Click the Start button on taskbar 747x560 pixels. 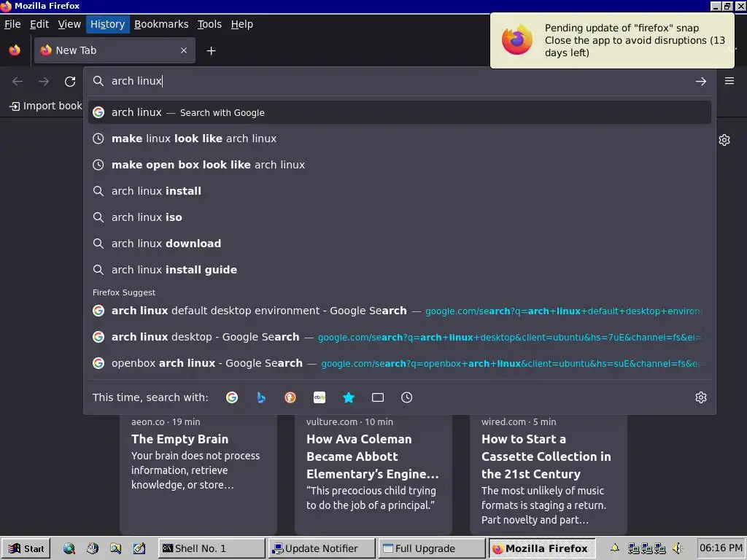26,548
